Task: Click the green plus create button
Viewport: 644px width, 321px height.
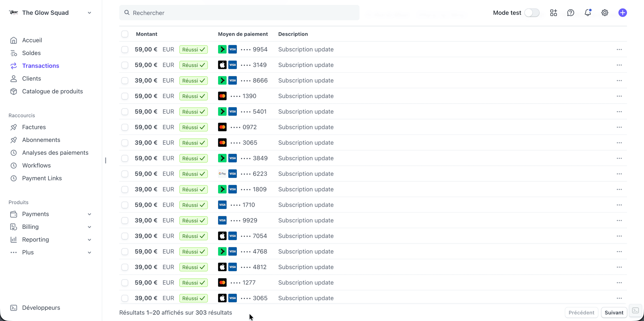Action: (x=623, y=13)
